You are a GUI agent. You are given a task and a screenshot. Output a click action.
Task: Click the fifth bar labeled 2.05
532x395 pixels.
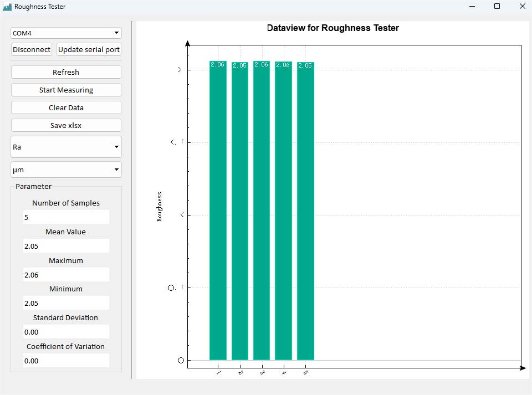[x=305, y=211]
